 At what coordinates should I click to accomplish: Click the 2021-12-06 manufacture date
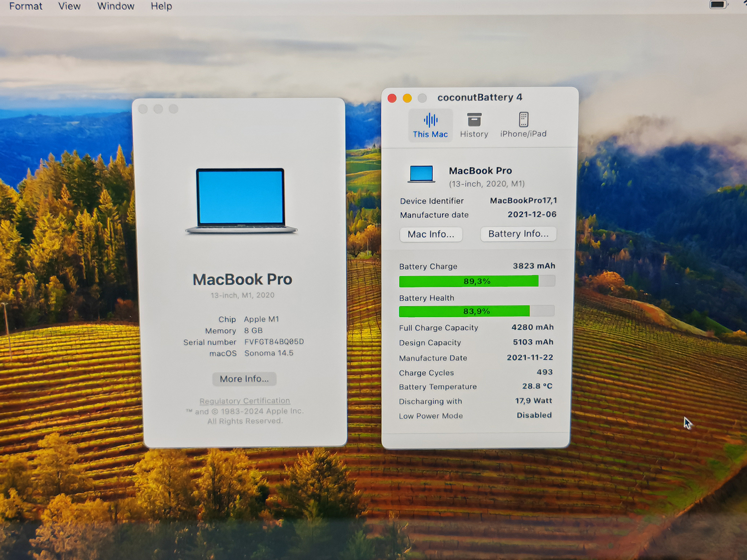pyautogui.click(x=532, y=215)
